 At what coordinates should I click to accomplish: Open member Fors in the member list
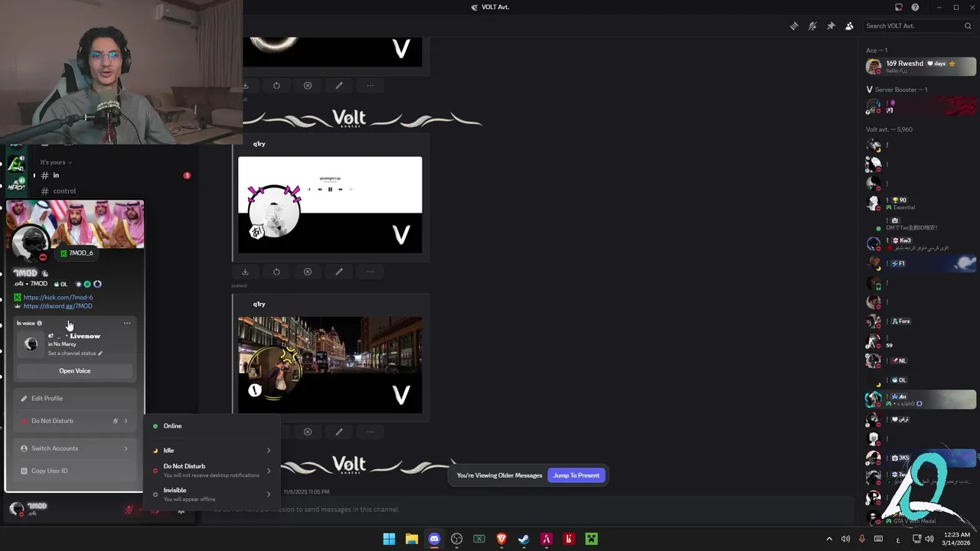(x=921, y=321)
